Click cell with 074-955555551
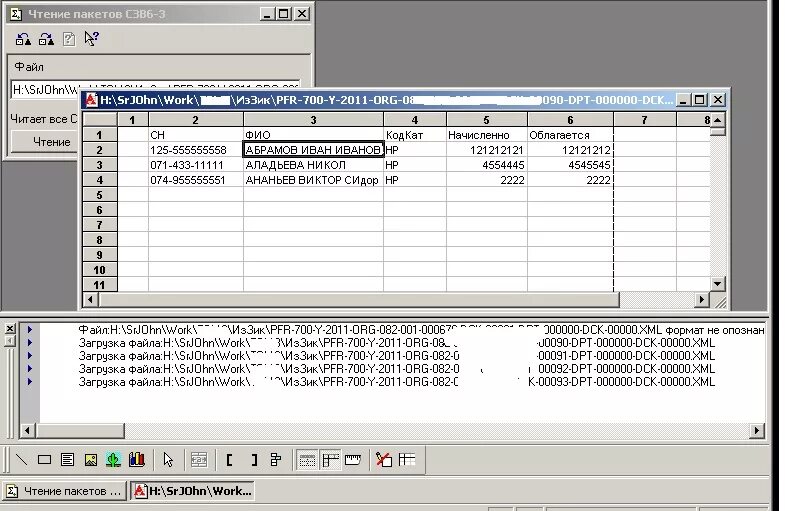 [x=196, y=180]
